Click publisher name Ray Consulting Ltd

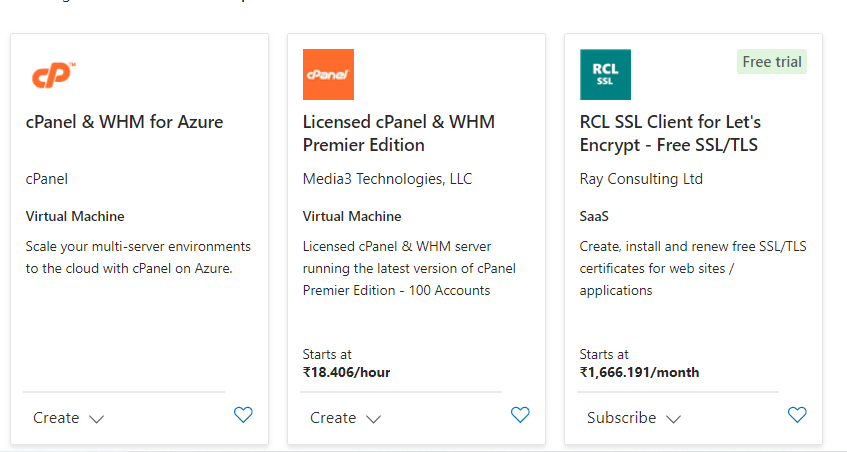point(641,179)
